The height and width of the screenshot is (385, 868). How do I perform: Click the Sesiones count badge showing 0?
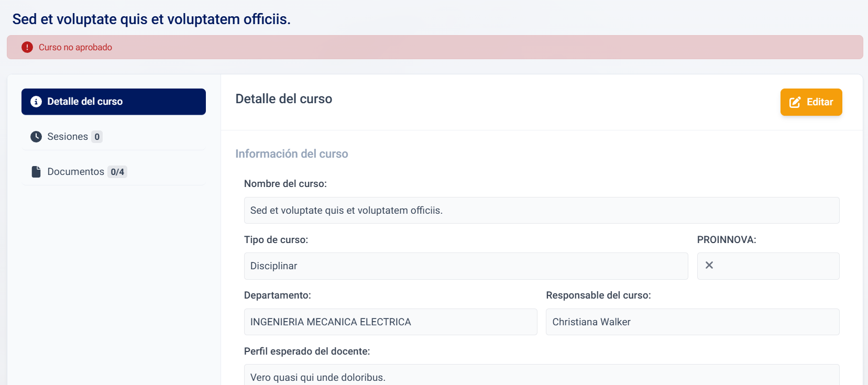click(x=97, y=137)
